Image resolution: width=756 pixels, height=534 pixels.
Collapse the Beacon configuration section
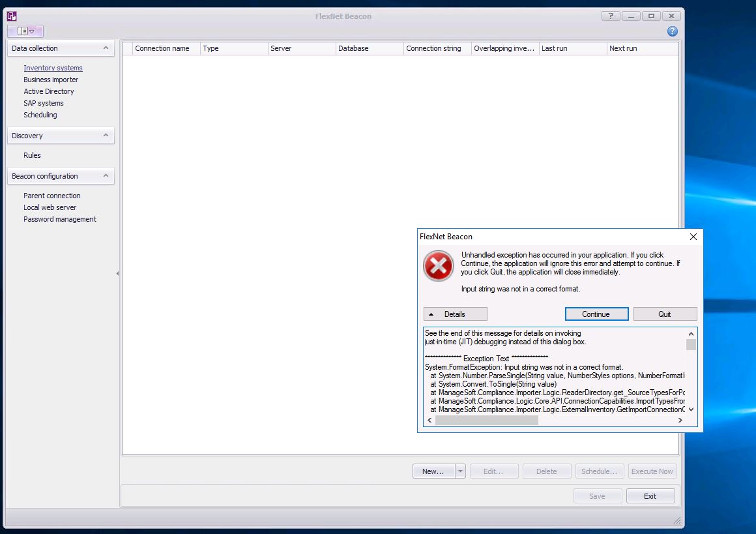click(106, 175)
